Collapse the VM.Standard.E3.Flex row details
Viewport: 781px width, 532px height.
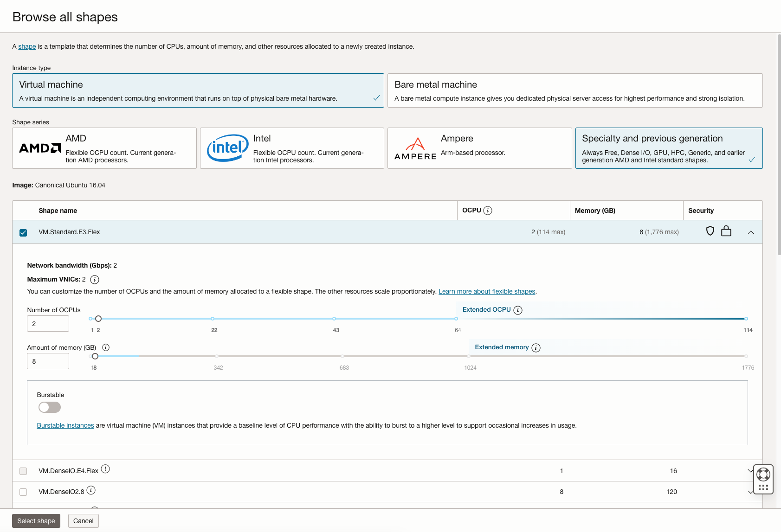751,232
